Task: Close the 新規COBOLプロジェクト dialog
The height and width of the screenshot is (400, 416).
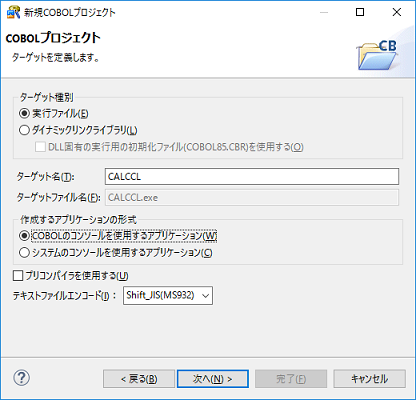Action: (x=397, y=12)
